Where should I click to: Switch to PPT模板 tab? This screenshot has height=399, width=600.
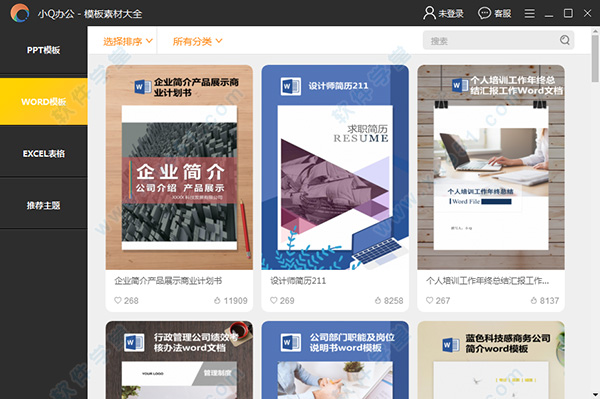pos(44,50)
